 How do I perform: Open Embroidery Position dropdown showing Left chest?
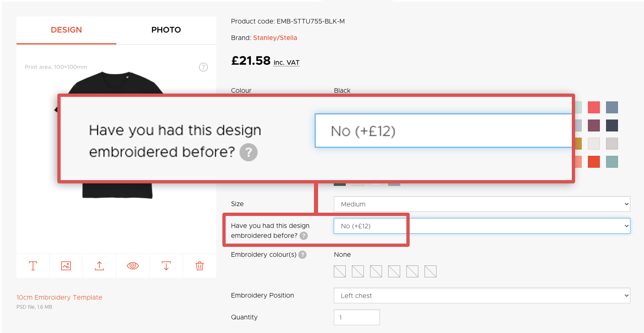[x=482, y=295]
